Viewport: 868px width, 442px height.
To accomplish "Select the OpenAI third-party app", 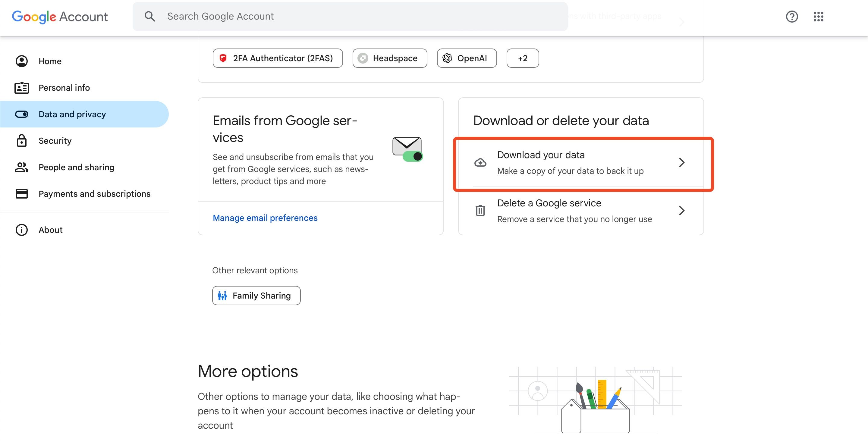I will click(467, 58).
